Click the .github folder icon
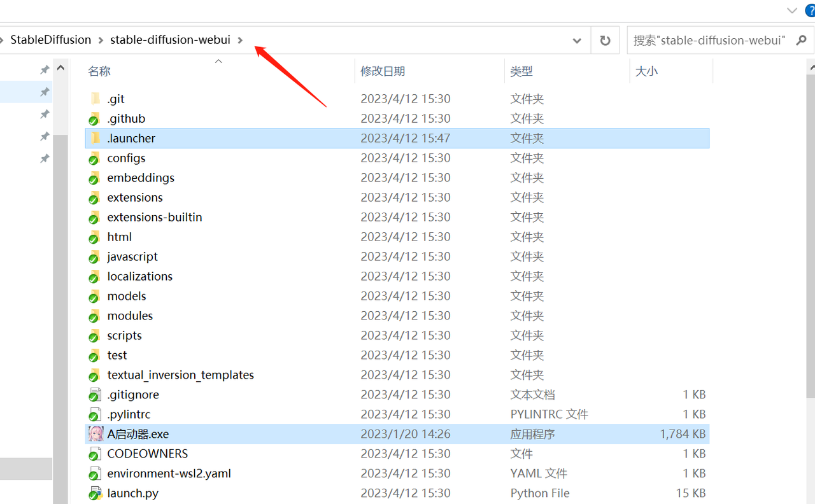Screen dimensions: 815x504 point(95,118)
